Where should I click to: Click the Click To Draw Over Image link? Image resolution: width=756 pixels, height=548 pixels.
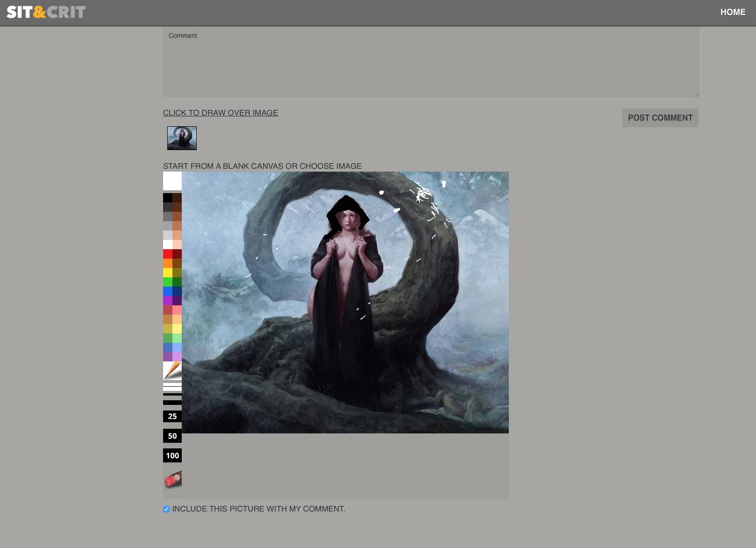point(220,113)
